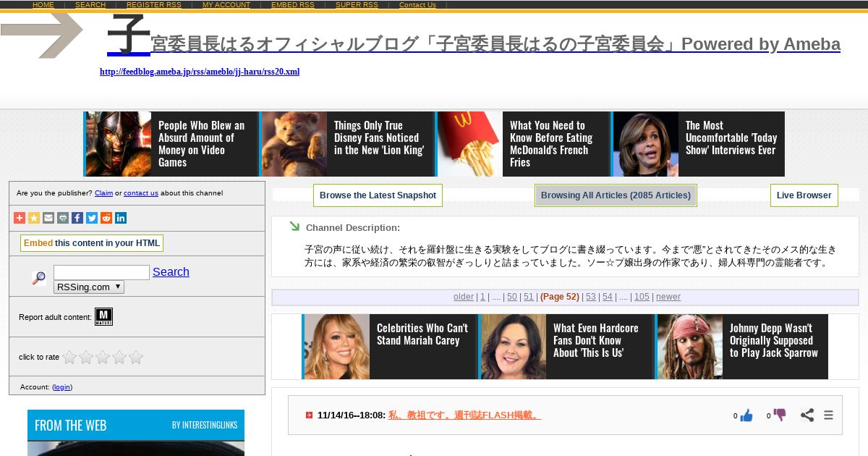Open the RSSing.com search scope dropdown
Image resolution: width=868 pixels, height=456 pixels.
click(x=89, y=287)
